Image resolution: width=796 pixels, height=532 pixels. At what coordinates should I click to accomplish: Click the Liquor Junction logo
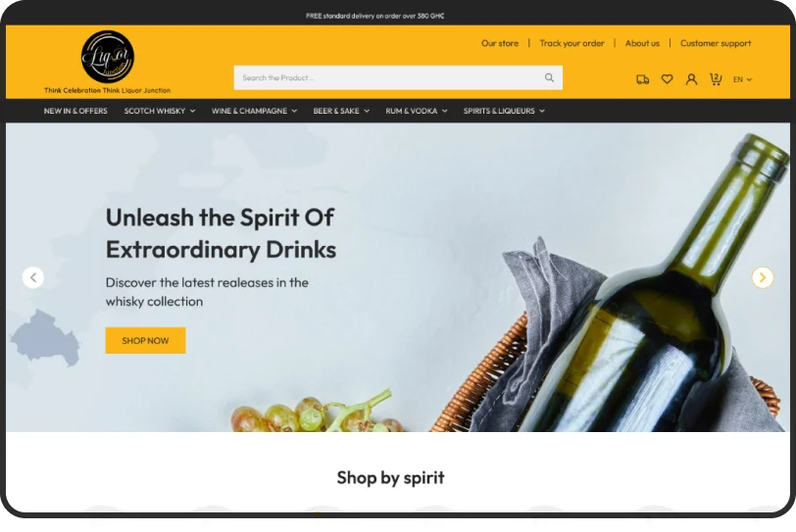[108, 57]
